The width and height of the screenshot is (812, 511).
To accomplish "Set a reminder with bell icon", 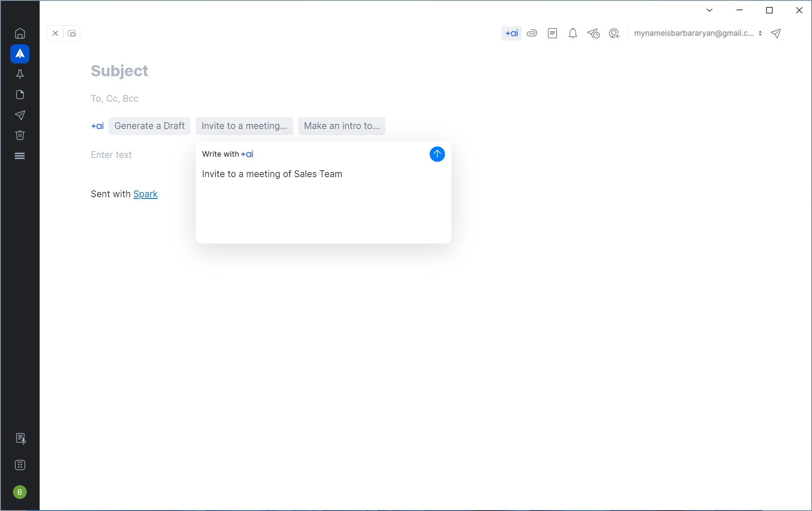I will click(x=572, y=33).
